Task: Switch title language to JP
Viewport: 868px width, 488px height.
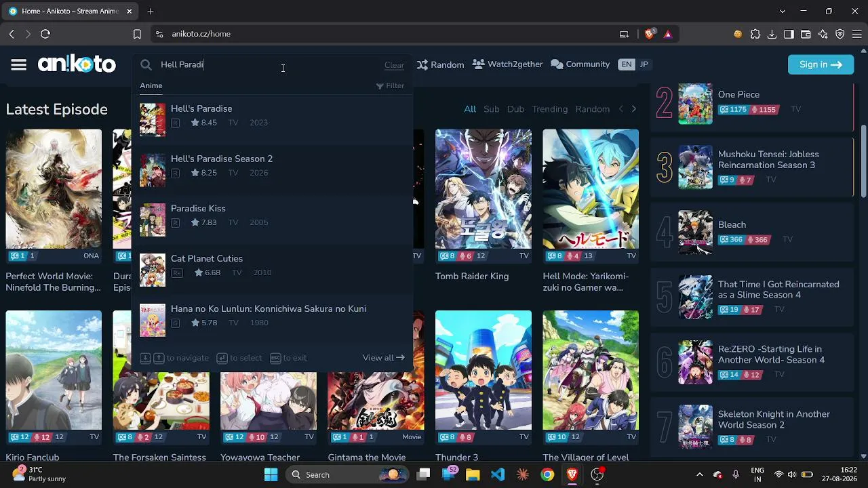Action: pyautogui.click(x=644, y=64)
